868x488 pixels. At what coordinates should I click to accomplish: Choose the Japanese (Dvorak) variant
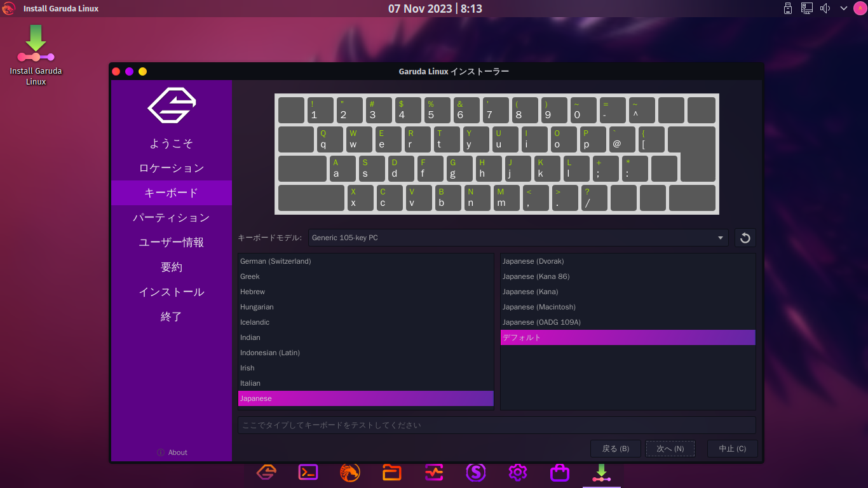click(x=628, y=261)
